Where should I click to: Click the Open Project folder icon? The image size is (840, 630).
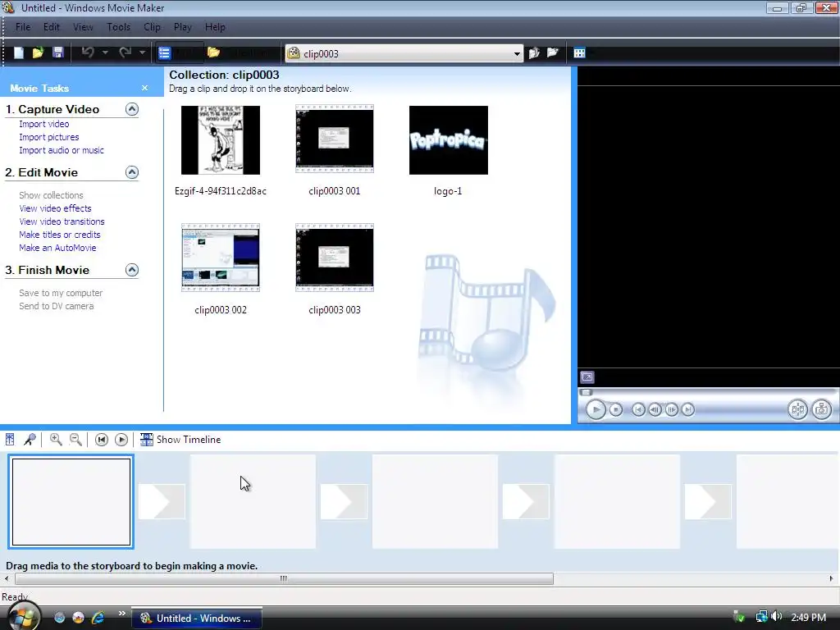pyautogui.click(x=38, y=52)
